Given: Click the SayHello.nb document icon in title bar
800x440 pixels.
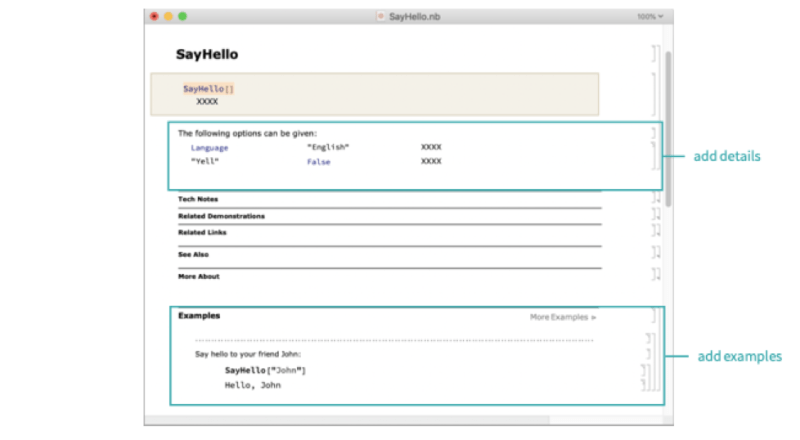Looking at the screenshot, I should (380, 16).
